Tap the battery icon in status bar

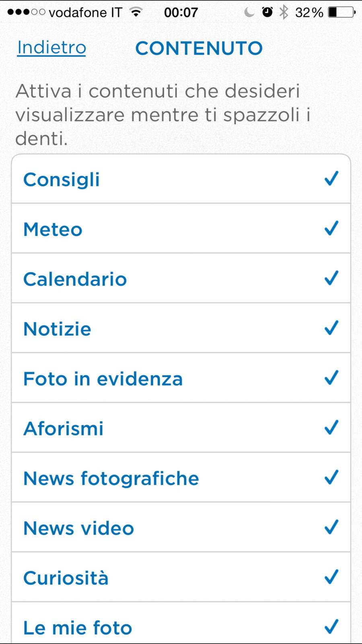click(x=342, y=12)
